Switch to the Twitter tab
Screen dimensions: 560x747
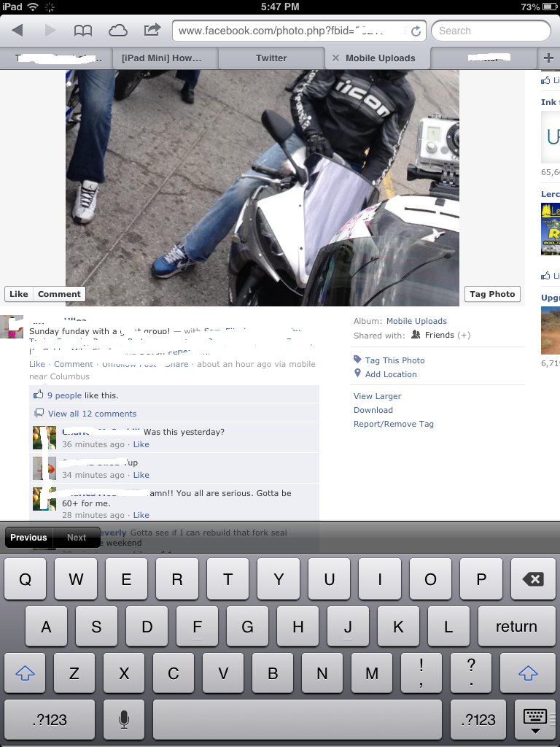tap(271, 58)
